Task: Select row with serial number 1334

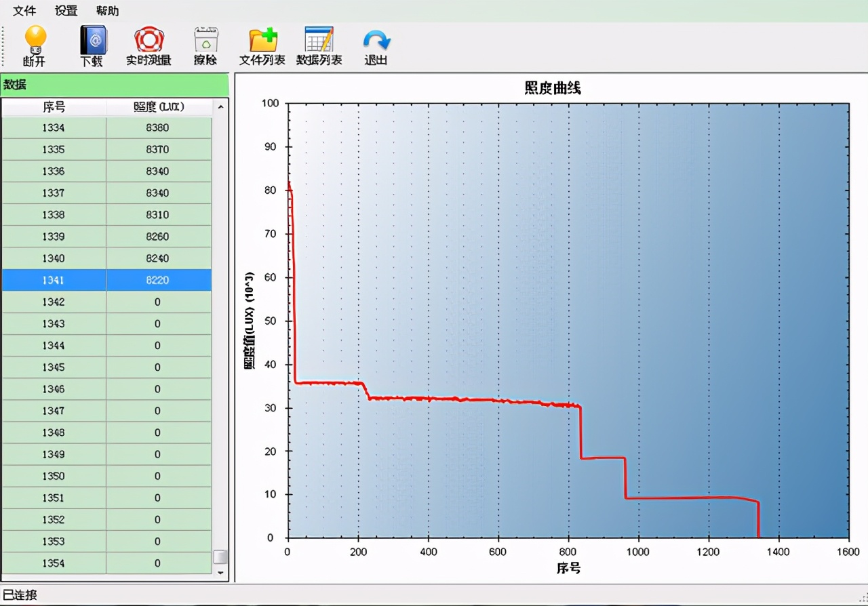Action: (x=106, y=128)
